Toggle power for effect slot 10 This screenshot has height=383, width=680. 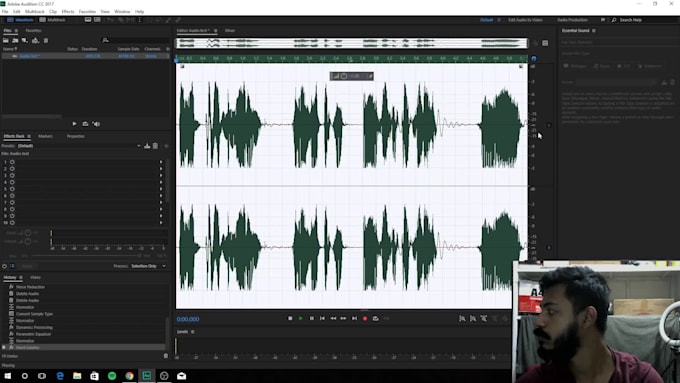[12, 223]
